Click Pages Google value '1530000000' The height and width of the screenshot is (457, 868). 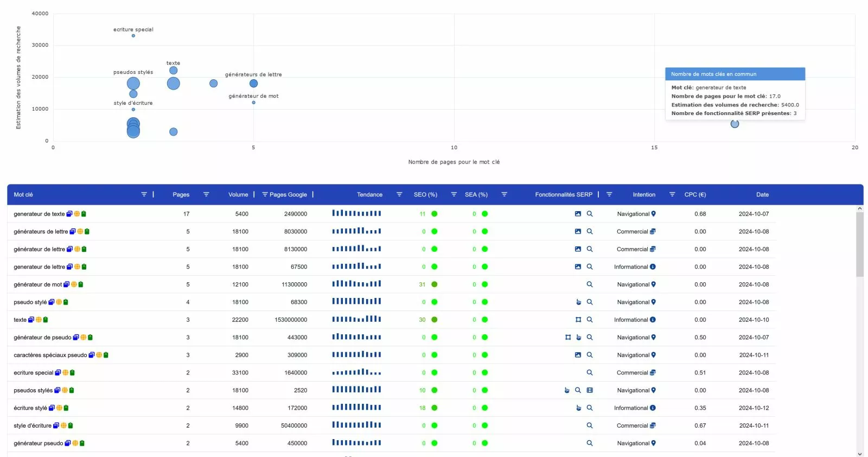291,320
